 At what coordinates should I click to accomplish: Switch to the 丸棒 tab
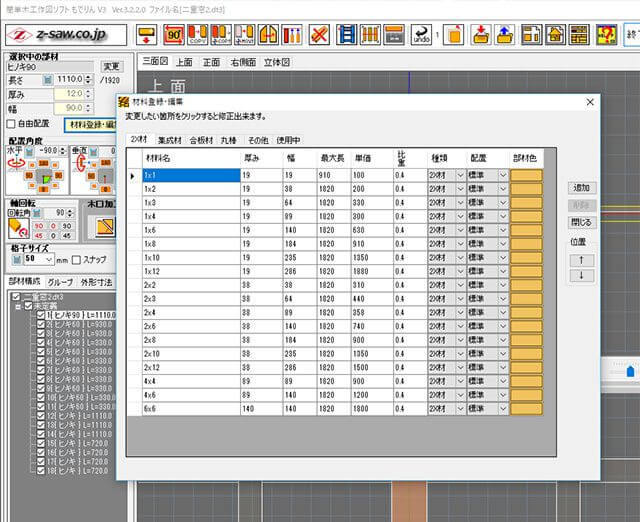229,140
